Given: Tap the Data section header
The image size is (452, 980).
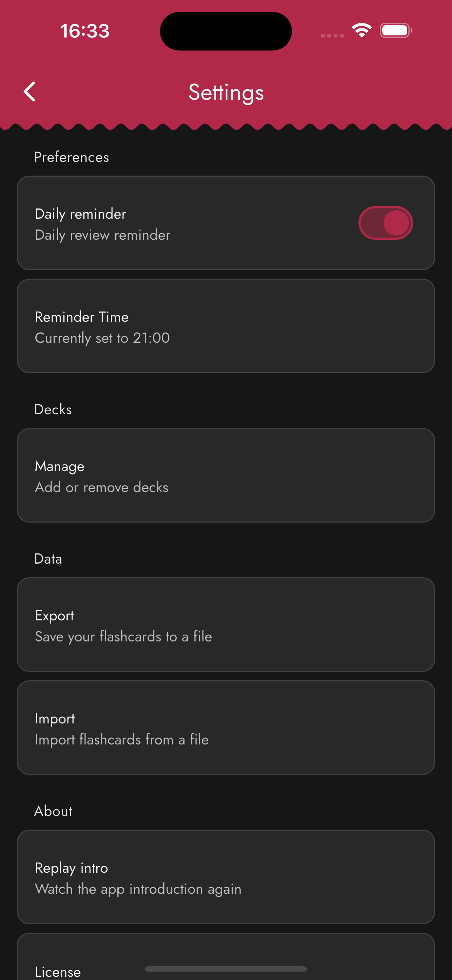Looking at the screenshot, I should click(x=48, y=559).
